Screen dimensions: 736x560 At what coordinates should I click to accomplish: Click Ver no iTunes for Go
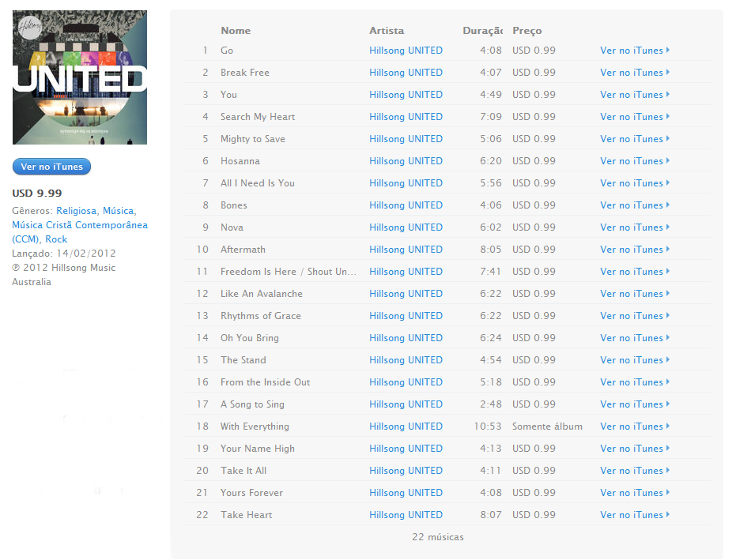635,51
